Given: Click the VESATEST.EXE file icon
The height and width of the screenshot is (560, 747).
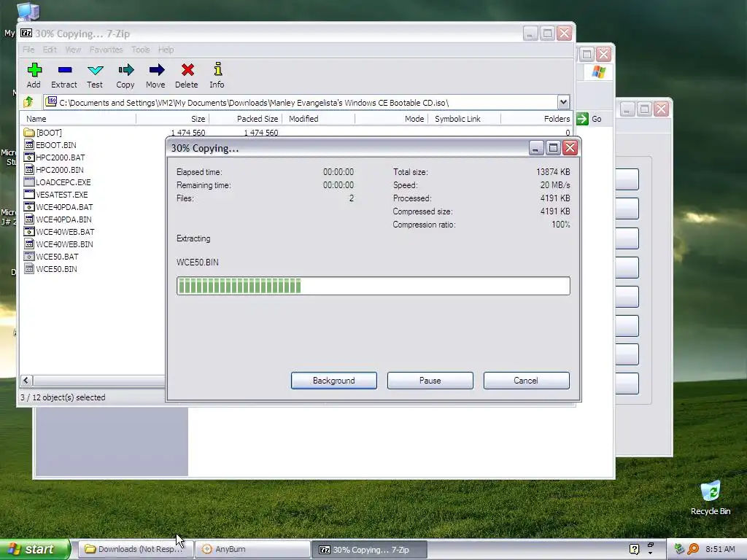Looking at the screenshot, I should point(29,194).
